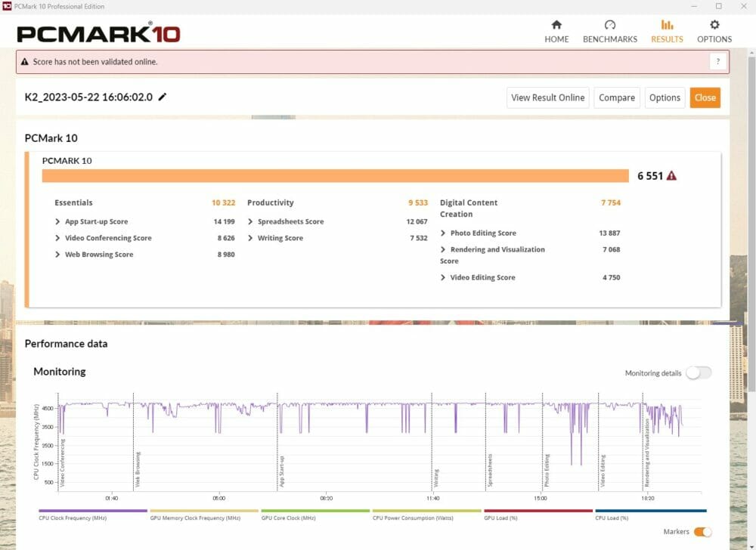Turn off the Markers toggle
Screen dimensions: 756x550
[x=702, y=532]
